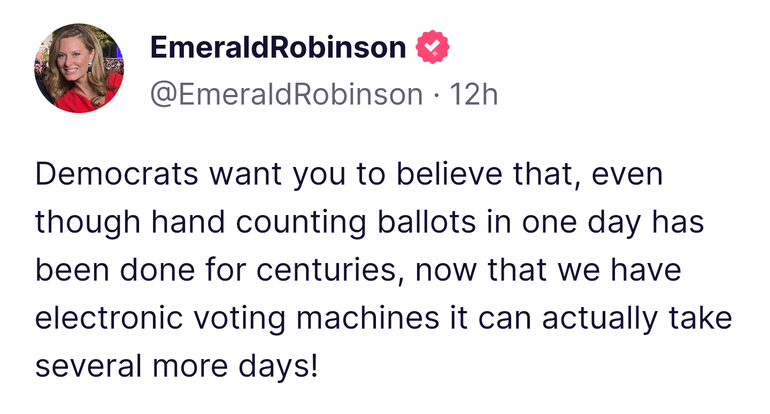Click the 12h post timestamp
The image size is (770, 414).
475,94
